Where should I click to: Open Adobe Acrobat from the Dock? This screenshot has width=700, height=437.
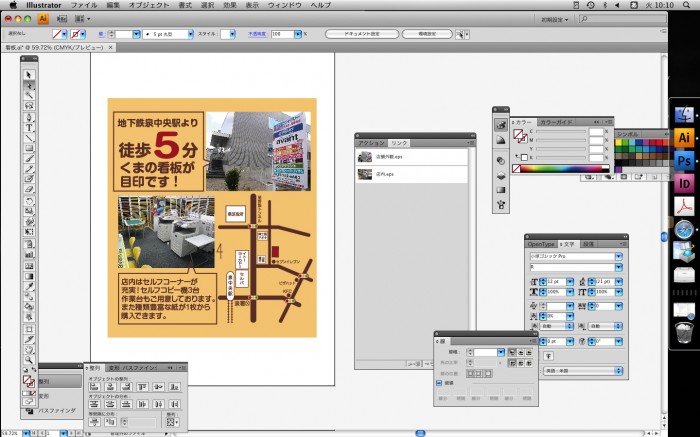click(x=684, y=207)
